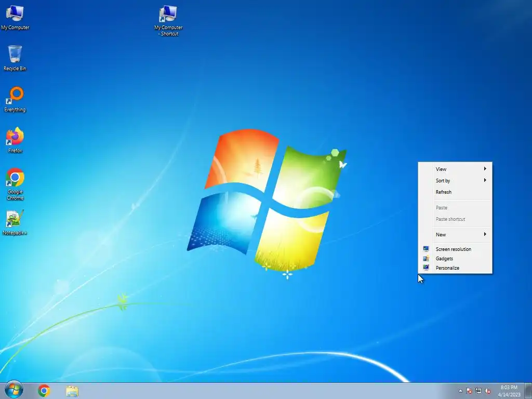Viewport: 532px width, 399px height.
Task: Click the Screen resolution monitor icon
Action: tap(426, 249)
